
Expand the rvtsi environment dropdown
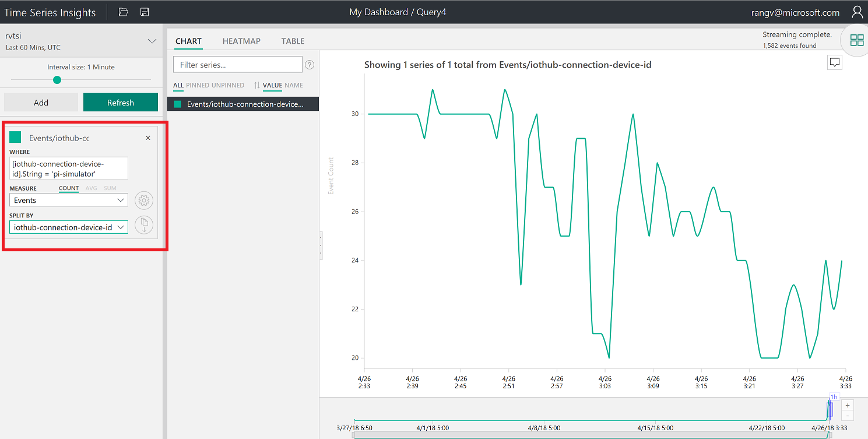pyautogui.click(x=152, y=41)
